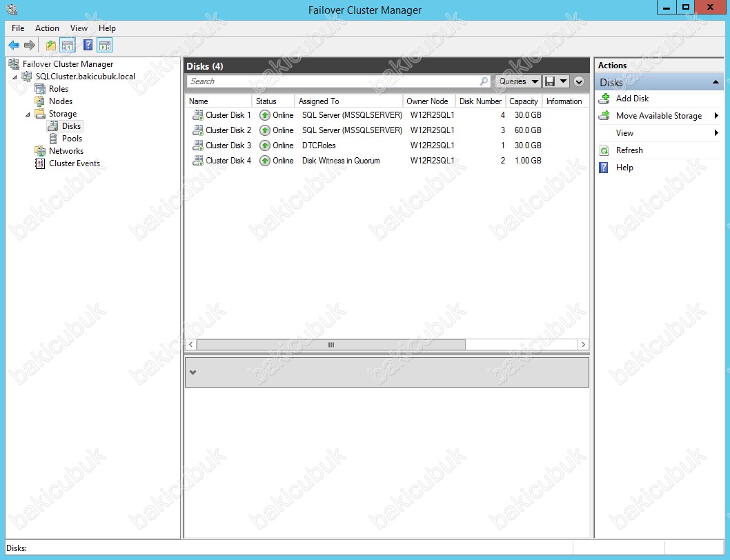This screenshot has width=730, height=560.
Task: Select Disks in the Storage tree
Action: point(71,126)
